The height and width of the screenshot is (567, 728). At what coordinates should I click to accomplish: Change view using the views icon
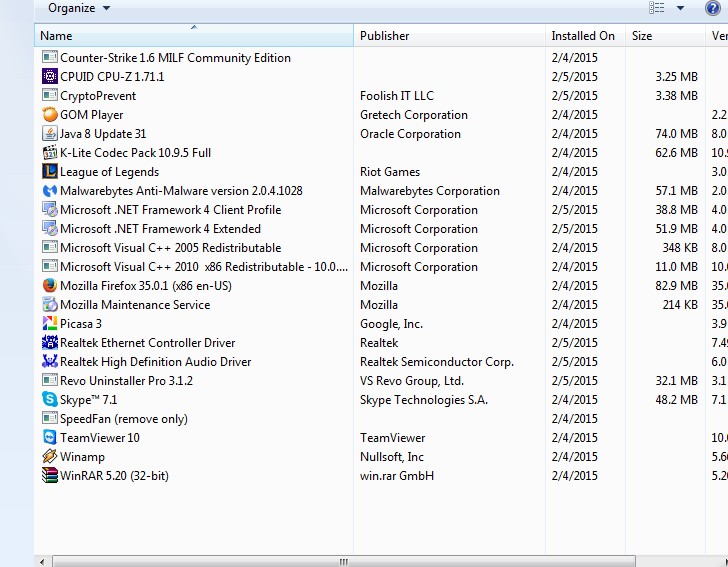point(657,8)
